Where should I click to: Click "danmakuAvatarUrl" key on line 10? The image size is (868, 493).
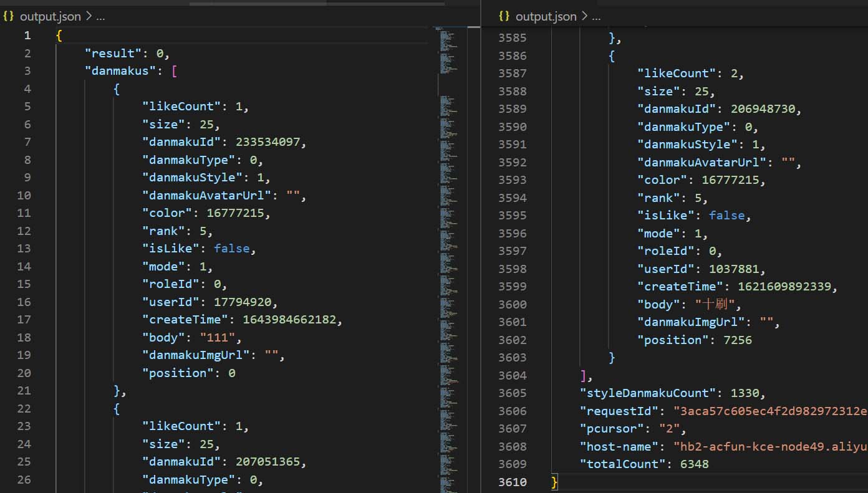click(x=207, y=195)
